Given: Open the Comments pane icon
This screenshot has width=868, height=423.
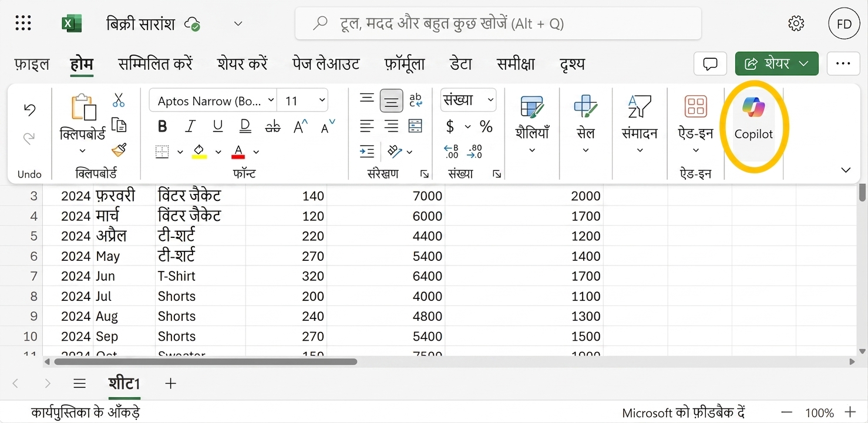Looking at the screenshot, I should (711, 63).
